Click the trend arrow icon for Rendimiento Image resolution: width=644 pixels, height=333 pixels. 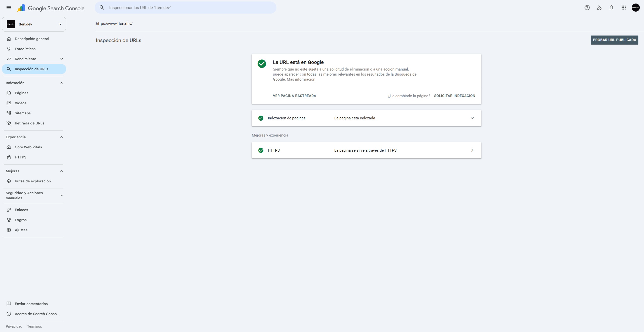pos(9,59)
